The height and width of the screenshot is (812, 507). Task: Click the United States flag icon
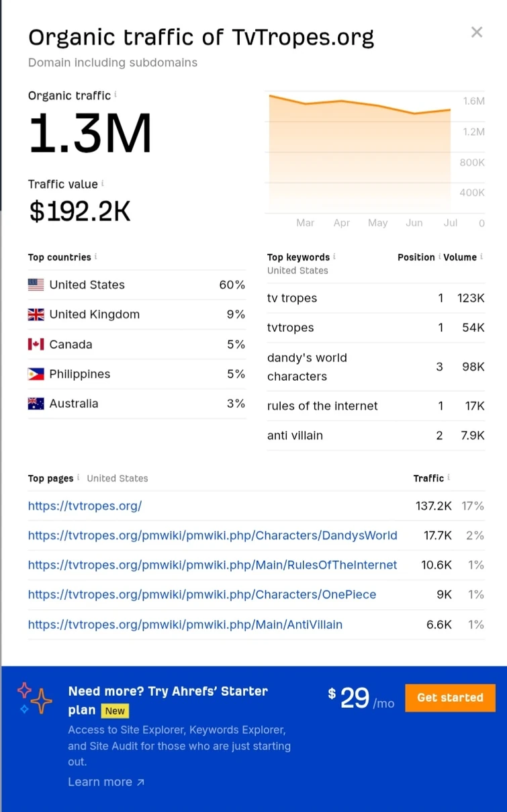coord(36,285)
